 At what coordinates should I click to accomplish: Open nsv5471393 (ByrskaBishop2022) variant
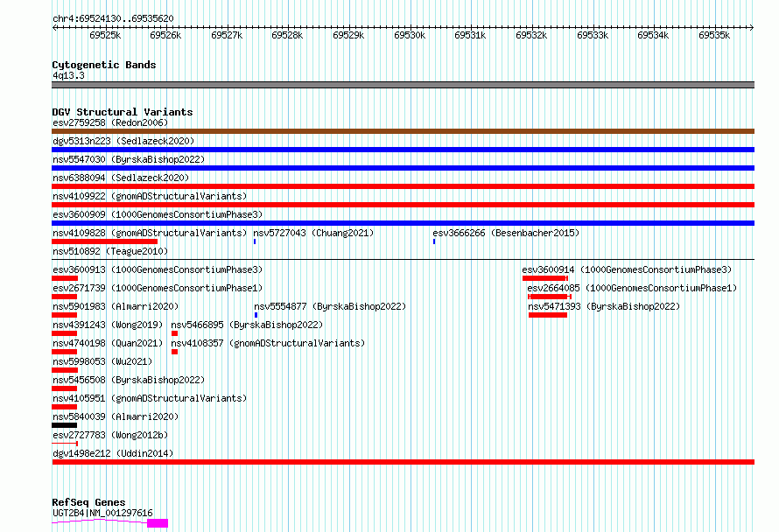pyautogui.click(x=604, y=306)
